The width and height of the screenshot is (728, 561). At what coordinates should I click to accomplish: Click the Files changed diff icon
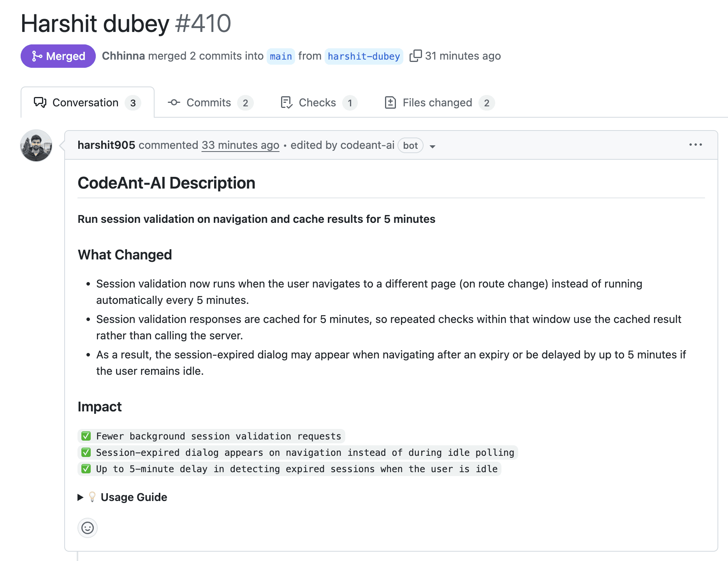click(390, 102)
